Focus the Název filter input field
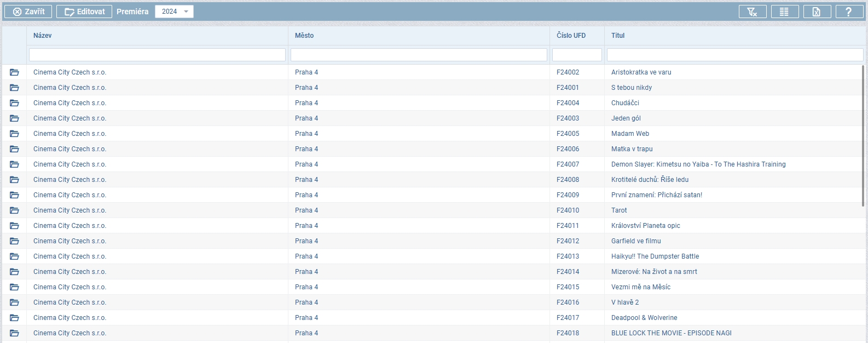 [157, 55]
